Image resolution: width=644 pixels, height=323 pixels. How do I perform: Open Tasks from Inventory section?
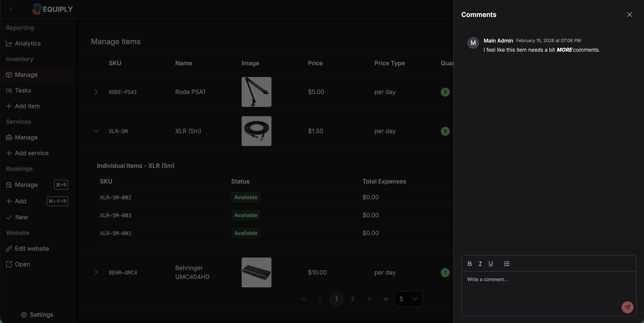[x=23, y=90]
